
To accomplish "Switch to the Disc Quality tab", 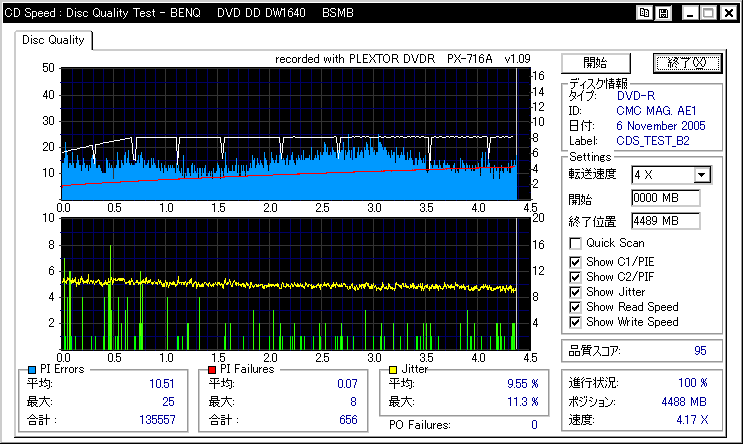I will click(53, 40).
